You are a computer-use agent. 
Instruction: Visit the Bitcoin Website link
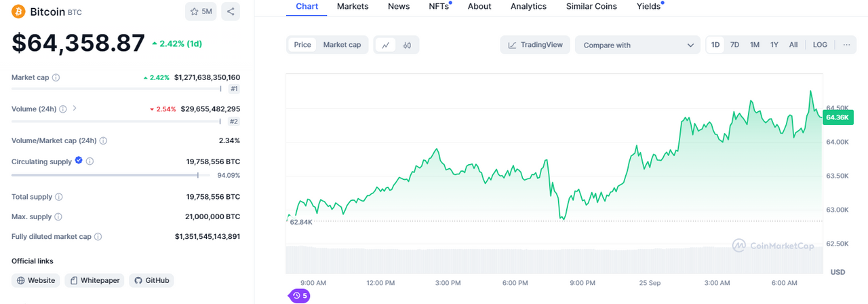[x=36, y=280]
